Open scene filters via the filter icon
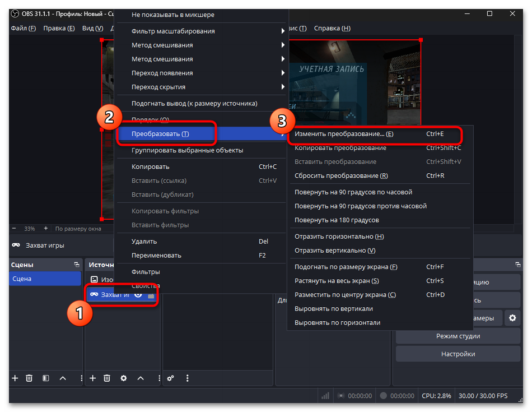 coord(45,378)
